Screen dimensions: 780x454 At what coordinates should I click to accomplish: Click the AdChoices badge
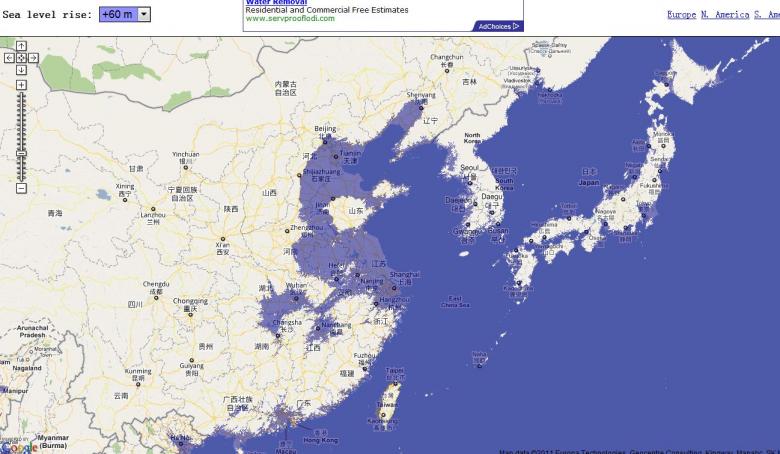[498, 26]
